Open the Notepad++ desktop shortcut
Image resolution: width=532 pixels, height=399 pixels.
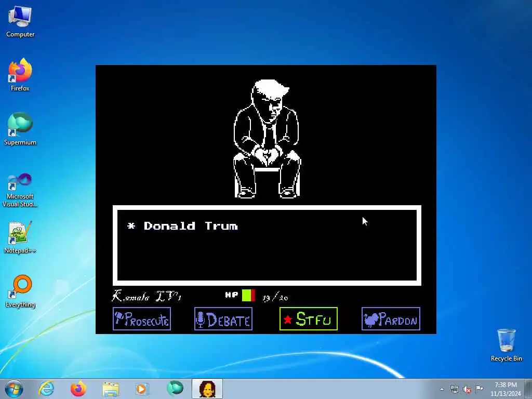[x=20, y=237]
